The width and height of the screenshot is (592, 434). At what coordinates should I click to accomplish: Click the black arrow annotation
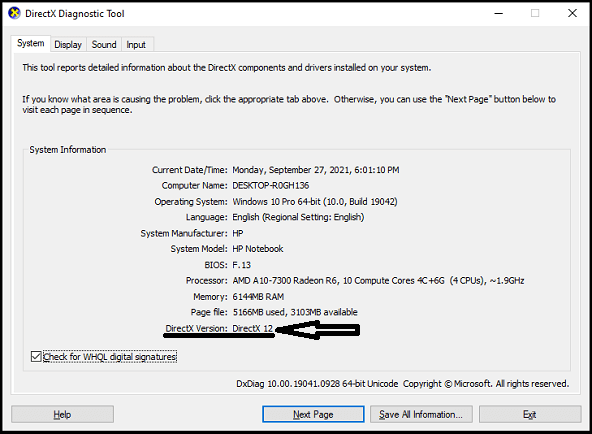[x=318, y=330]
